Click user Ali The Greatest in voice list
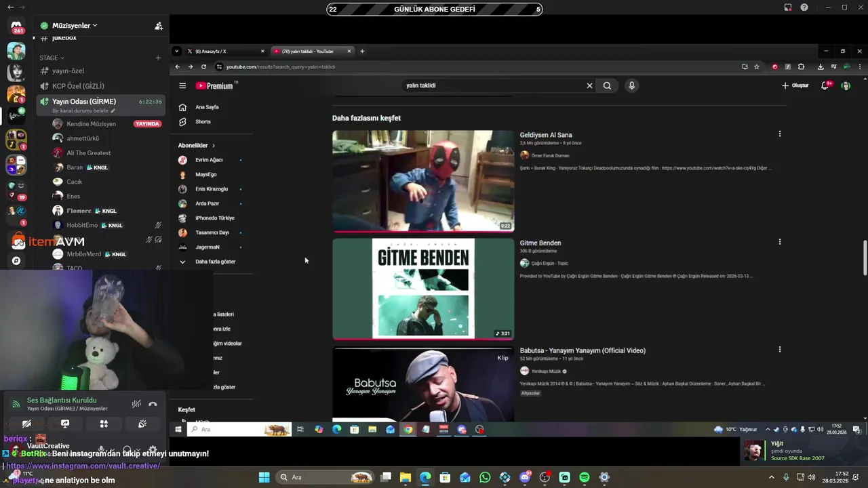This screenshot has height=488, width=868. (x=88, y=153)
